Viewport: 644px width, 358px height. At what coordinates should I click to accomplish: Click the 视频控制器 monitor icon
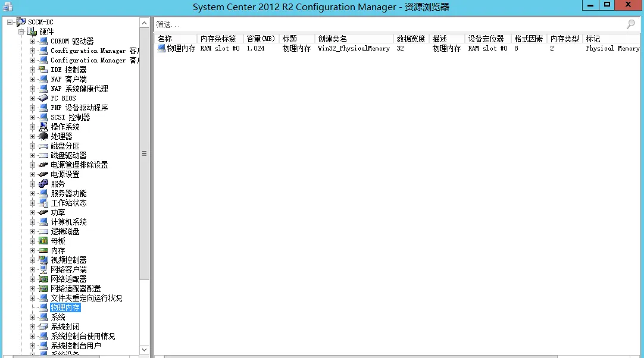[43, 260]
